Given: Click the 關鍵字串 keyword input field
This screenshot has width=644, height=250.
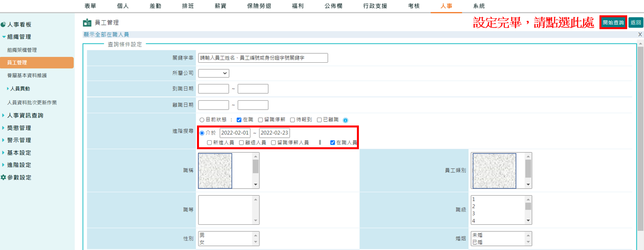Looking at the screenshot, I should [263, 58].
